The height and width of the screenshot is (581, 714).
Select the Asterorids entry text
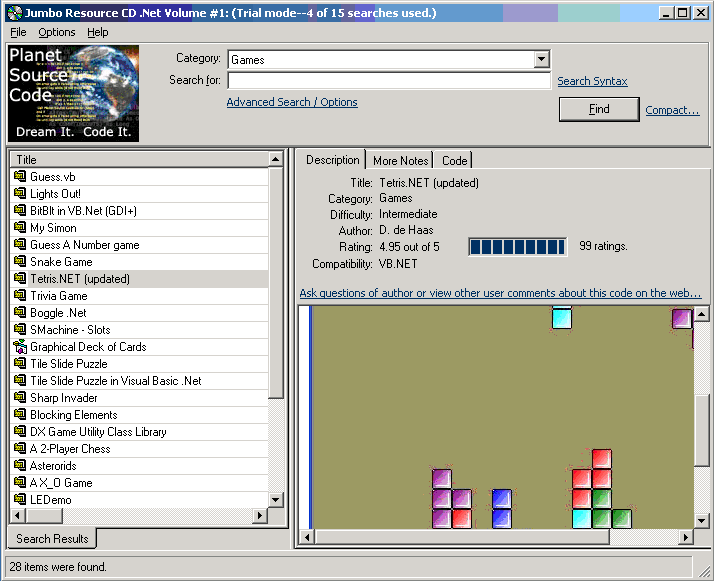point(53,466)
